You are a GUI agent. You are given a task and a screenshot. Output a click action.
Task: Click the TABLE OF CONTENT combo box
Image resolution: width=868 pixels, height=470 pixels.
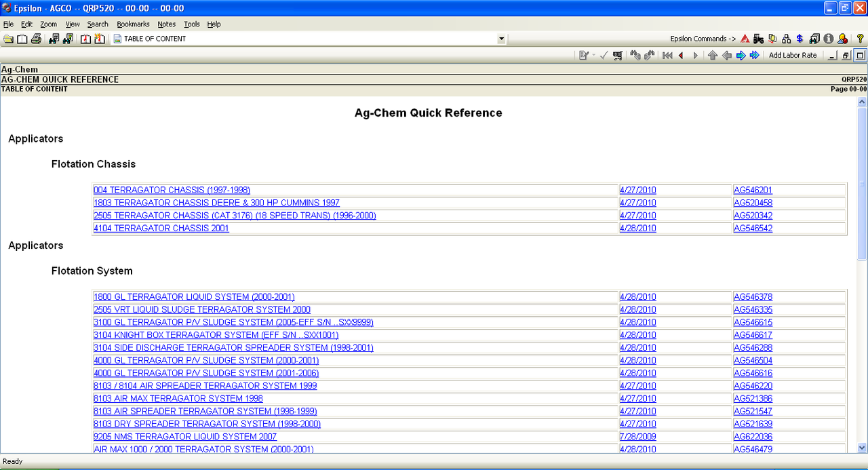click(x=309, y=39)
